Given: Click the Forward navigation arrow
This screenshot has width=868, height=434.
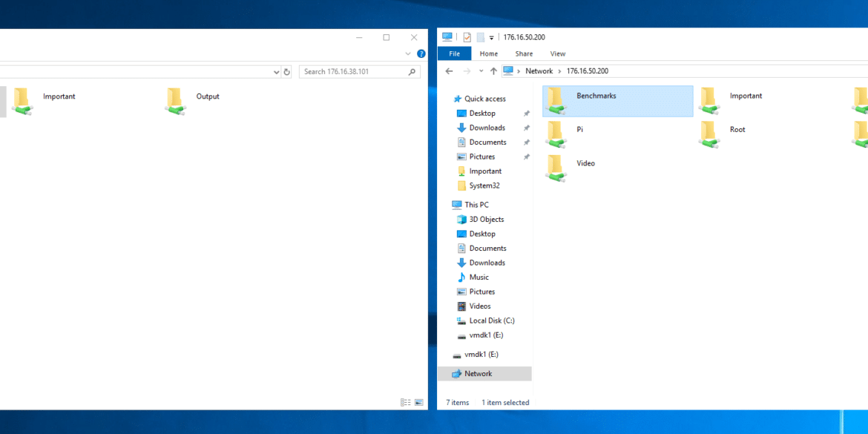Looking at the screenshot, I should (467, 71).
